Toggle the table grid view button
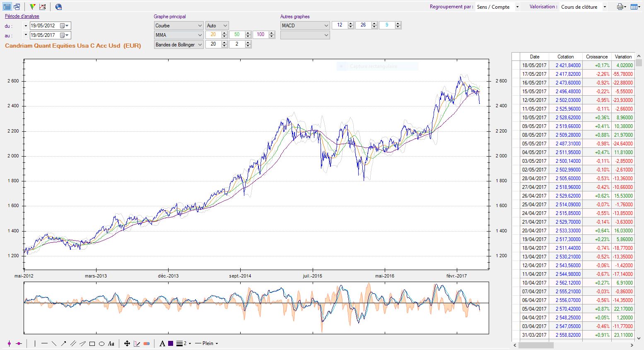 [x=7, y=7]
